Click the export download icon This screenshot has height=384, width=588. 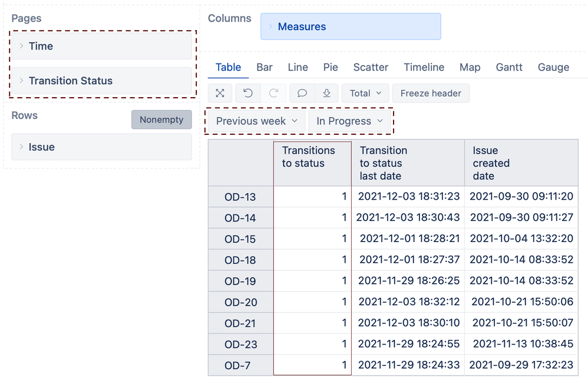[327, 93]
